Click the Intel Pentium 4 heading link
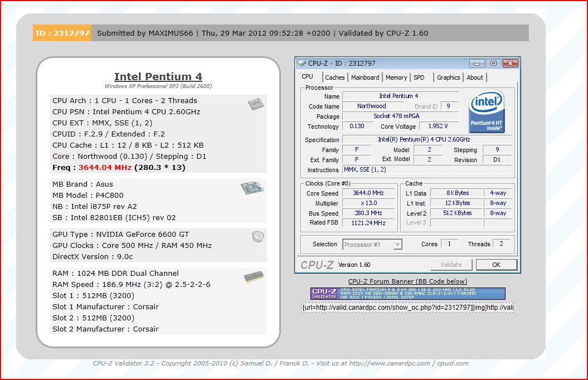 tap(158, 76)
